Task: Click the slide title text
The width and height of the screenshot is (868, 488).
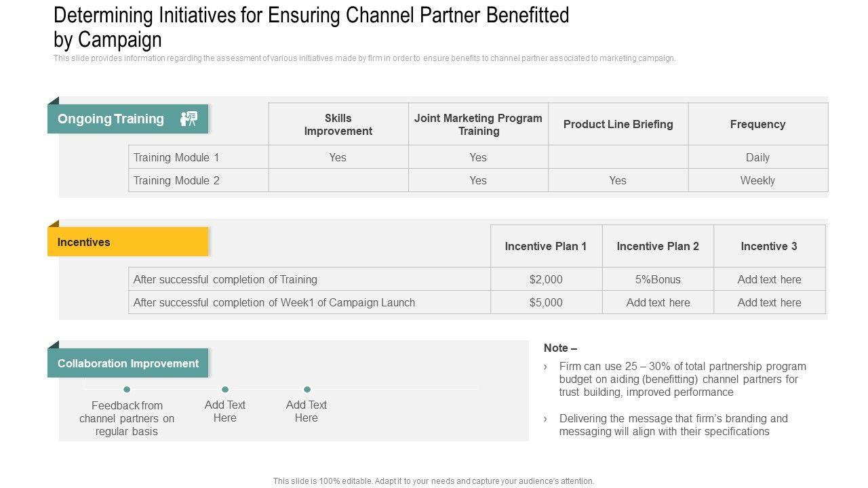Action: pyautogui.click(x=311, y=26)
